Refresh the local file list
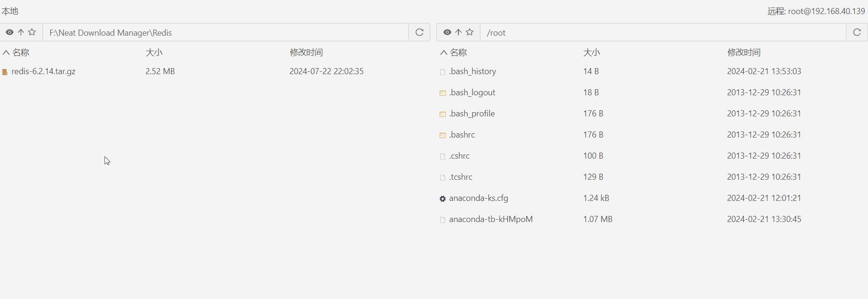The width and height of the screenshot is (868, 299). 419,32
